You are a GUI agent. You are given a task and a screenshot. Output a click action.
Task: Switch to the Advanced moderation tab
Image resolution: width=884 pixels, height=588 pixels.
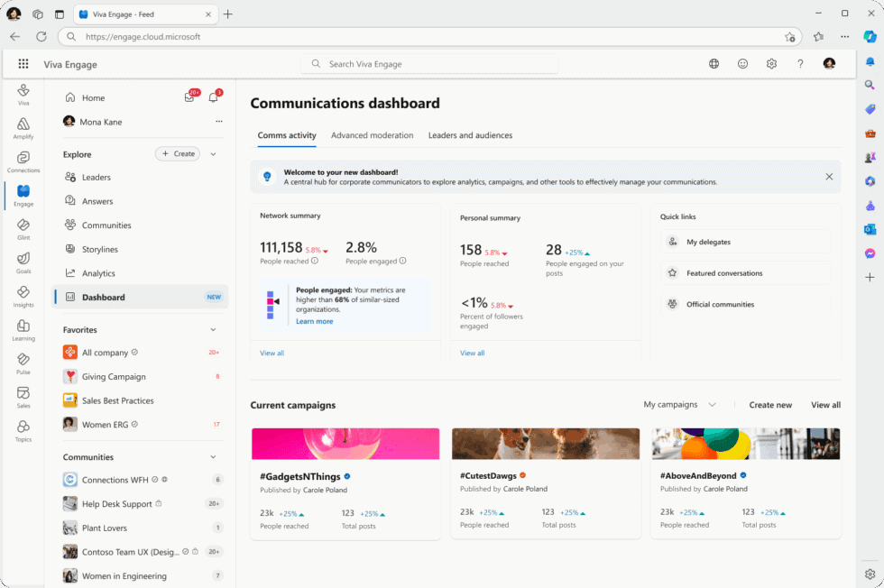coord(372,135)
